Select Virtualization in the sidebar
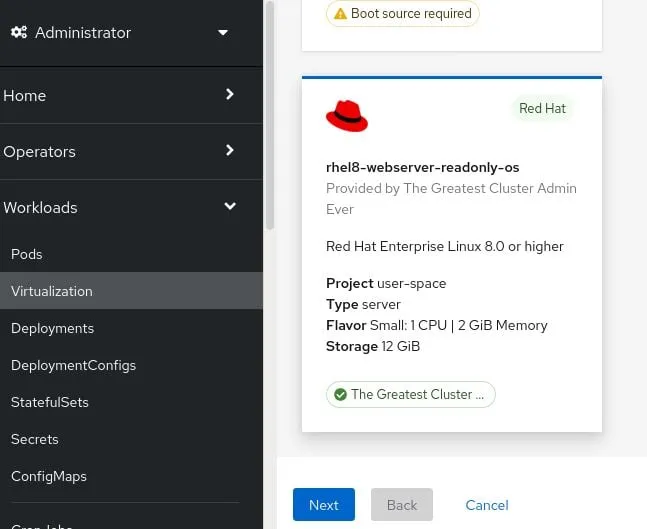Screen dimensions: 647x529 point(52,291)
